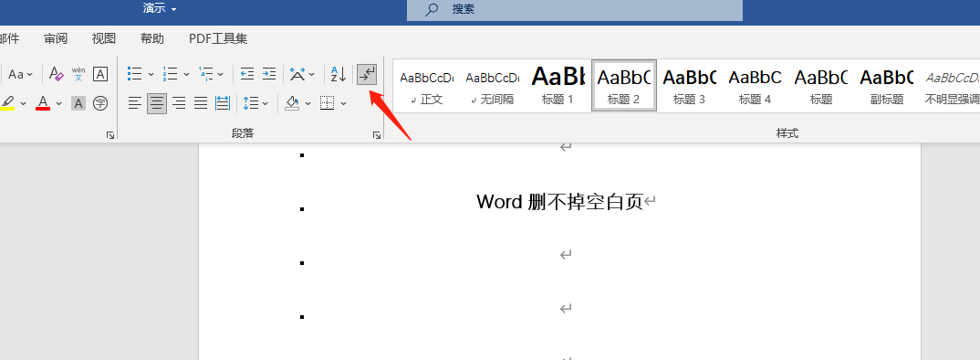The image size is (980, 360).
Task: Toggle center alignment
Action: point(157,103)
